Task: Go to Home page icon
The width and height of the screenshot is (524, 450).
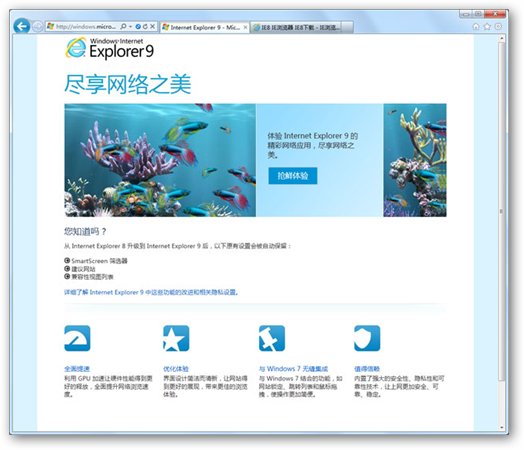Action: [x=476, y=26]
